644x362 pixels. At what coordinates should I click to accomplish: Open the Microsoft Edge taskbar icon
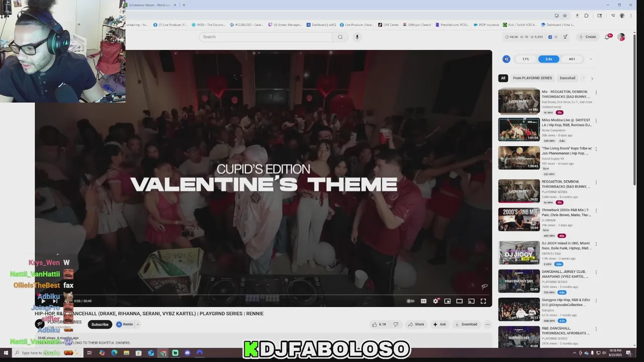pyautogui.click(x=114, y=353)
